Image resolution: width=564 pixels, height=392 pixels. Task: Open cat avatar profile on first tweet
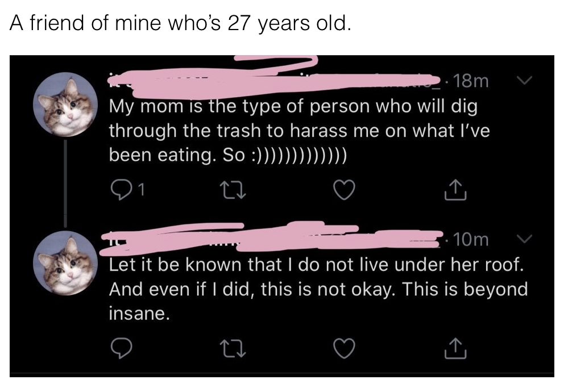click(65, 105)
